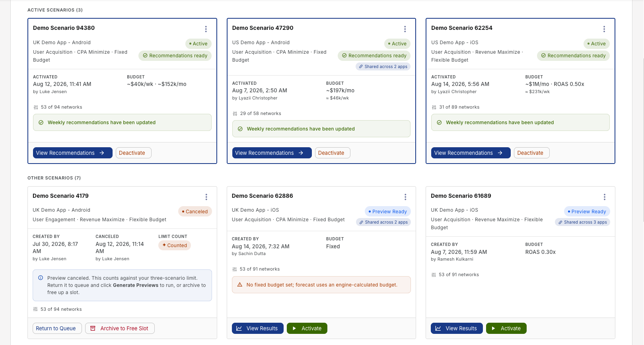Click Shared across 3 apps badge
Viewport: 644px width, 345px height.
point(582,222)
